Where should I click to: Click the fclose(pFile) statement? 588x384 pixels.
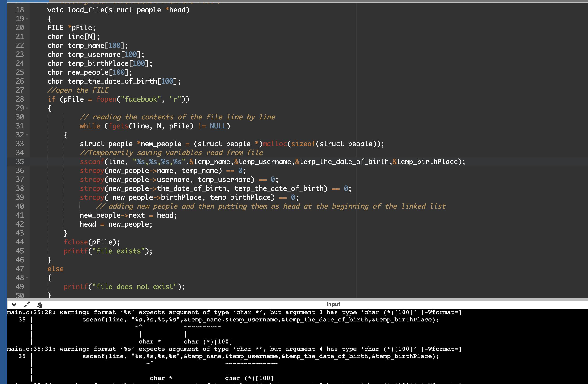[92, 242]
